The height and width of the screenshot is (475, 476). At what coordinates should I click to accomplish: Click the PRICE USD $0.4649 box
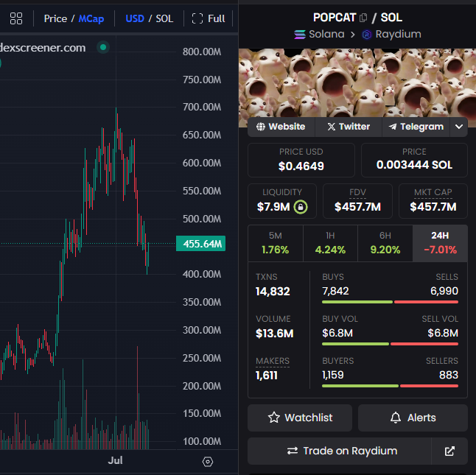[301, 160]
